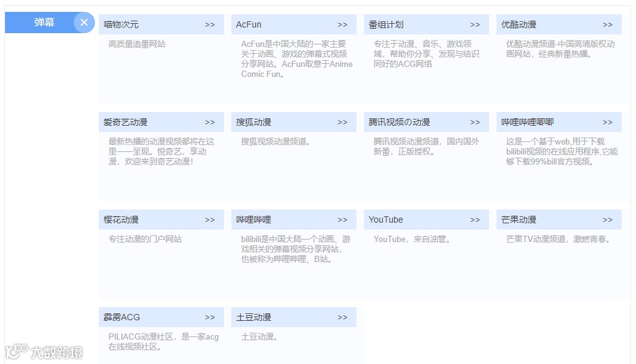Click the >> arrow beside 搜狐动漫

tap(342, 122)
